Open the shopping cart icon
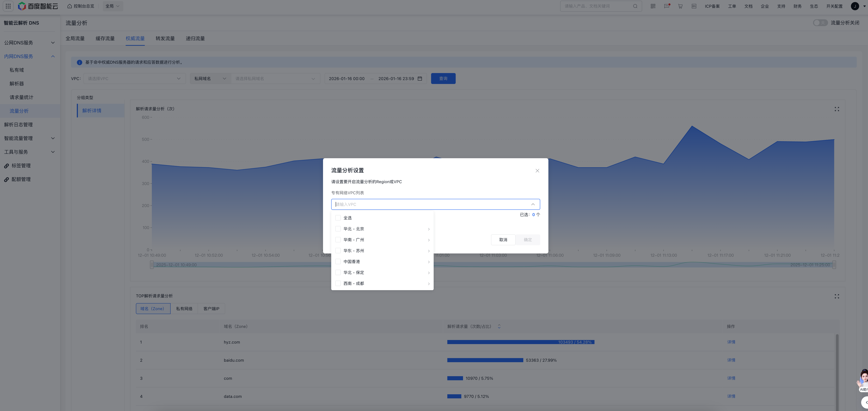868x411 pixels. (680, 6)
